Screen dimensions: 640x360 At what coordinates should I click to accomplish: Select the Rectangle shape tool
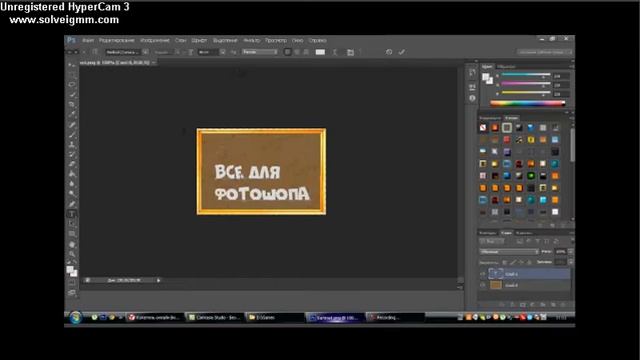(72, 234)
